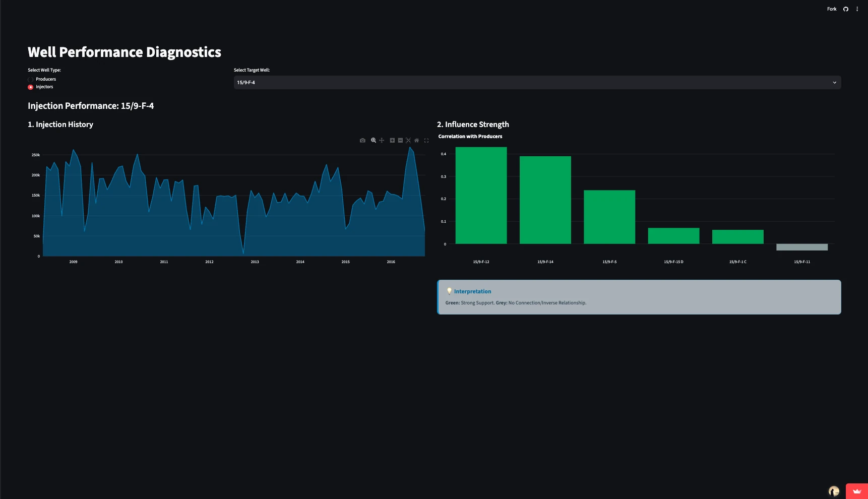Autoscale the Injection History chart axes
This screenshot has width=868, height=499.
coord(408,141)
